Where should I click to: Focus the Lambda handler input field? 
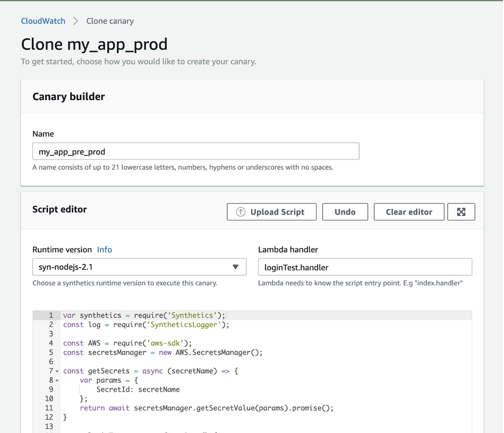365,267
